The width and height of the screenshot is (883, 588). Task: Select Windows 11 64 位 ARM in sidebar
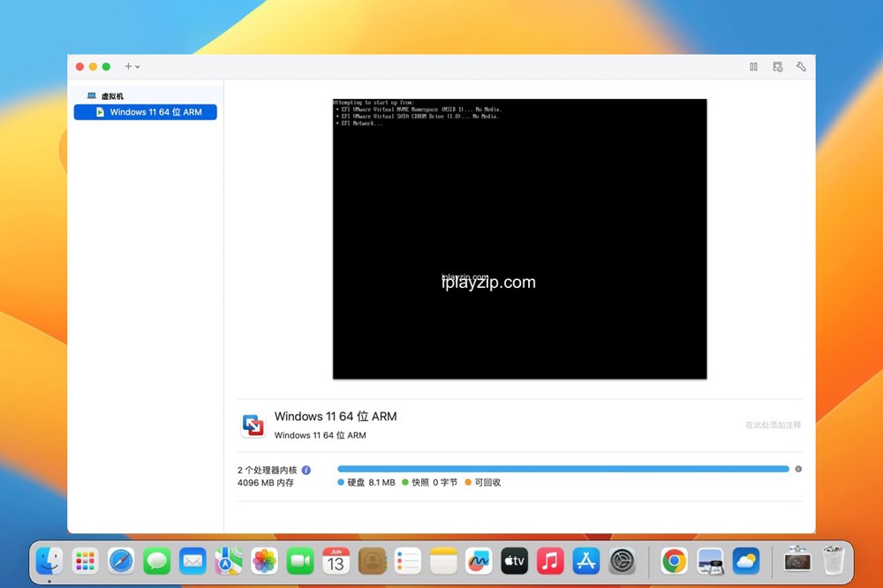(x=146, y=112)
